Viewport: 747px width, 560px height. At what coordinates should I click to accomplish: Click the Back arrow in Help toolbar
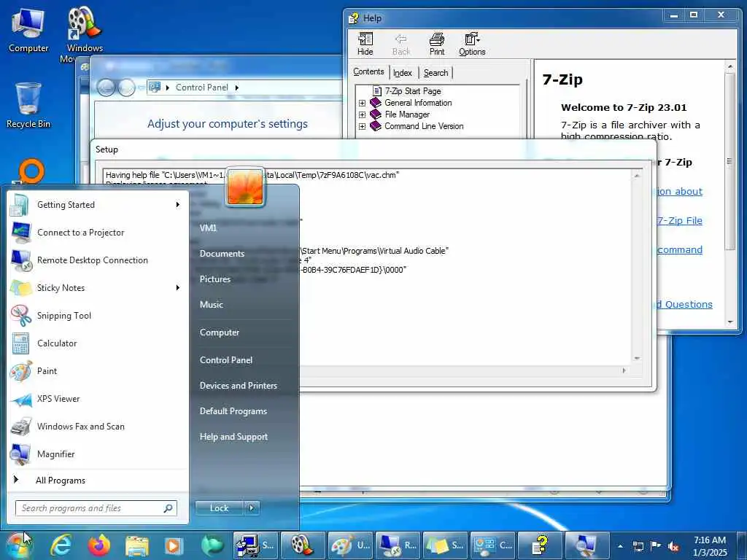[401, 44]
